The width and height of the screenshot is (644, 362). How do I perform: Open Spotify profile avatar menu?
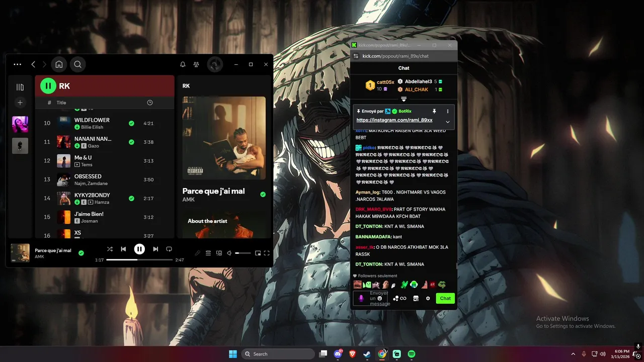(215, 64)
